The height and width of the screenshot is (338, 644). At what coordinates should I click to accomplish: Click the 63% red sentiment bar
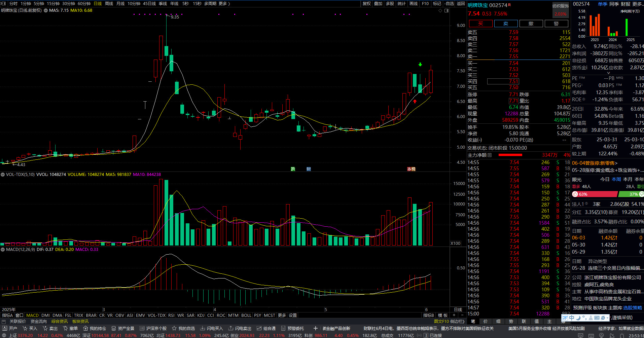(x=595, y=194)
